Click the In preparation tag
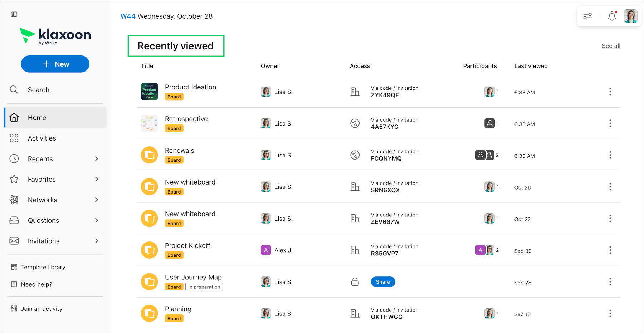The height and width of the screenshot is (333, 644). click(x=204, y=287)
